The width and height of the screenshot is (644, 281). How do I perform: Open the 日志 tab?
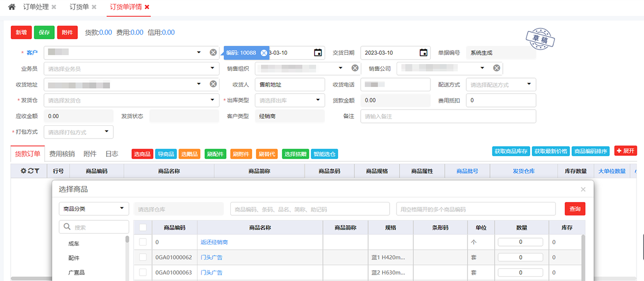[112, 154]
